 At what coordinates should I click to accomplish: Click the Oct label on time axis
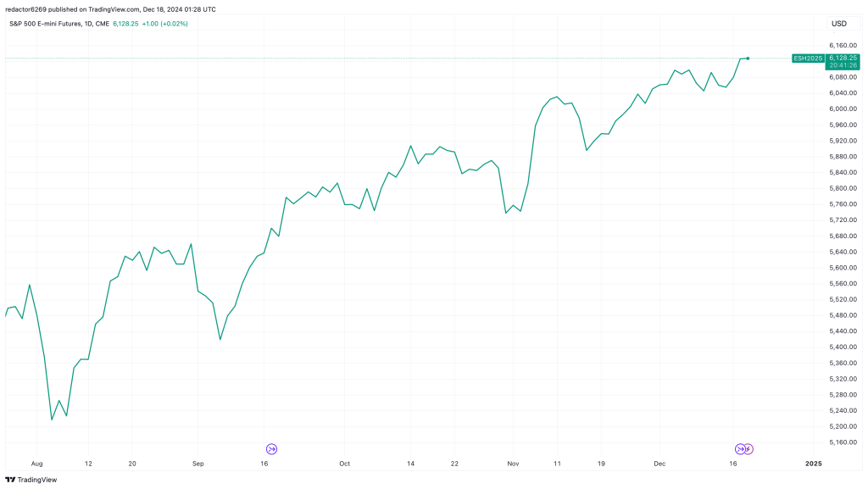[x=344, y=464]
